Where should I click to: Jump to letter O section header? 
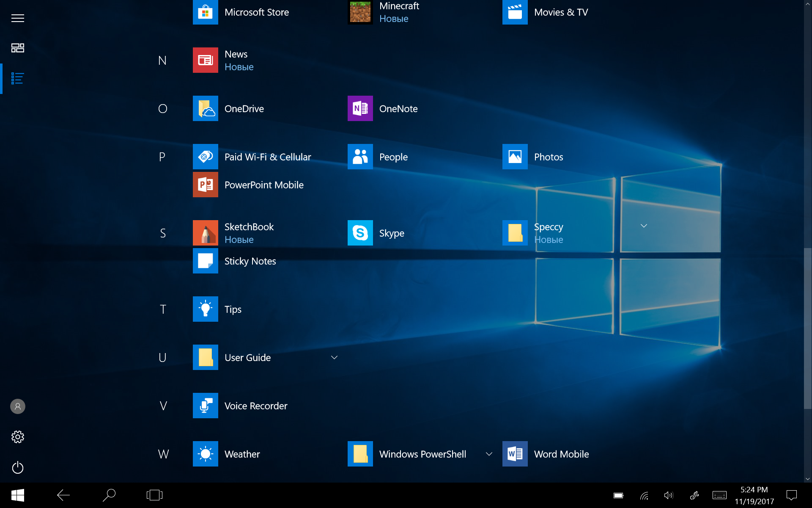pyautogui.click(x=162, y=109)
